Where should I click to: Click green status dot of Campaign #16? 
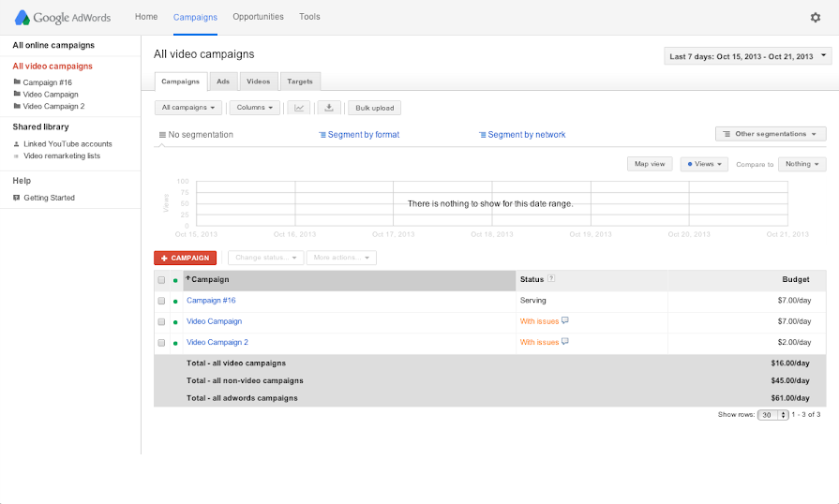click(x=175, y=302)
